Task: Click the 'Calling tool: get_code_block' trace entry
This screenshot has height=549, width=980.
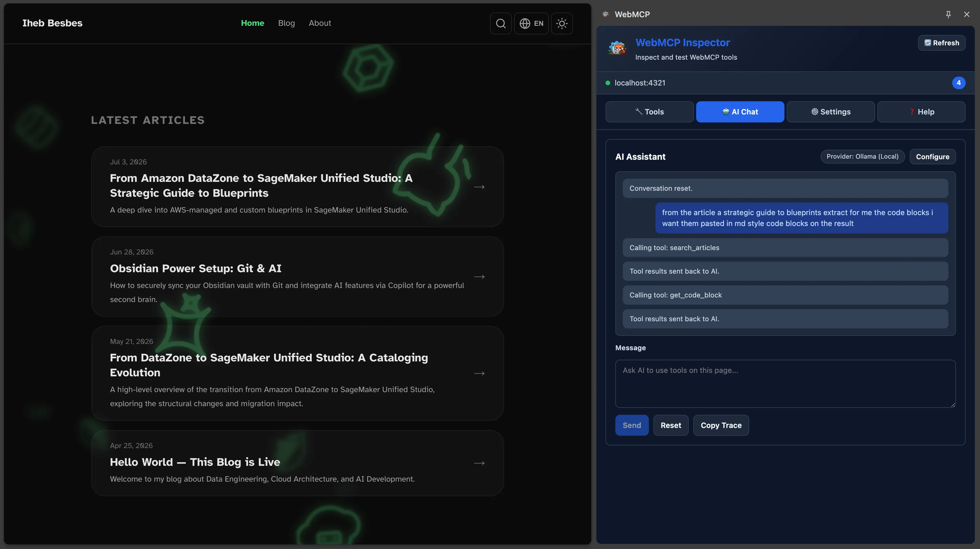Action: click(x=785, y=295)
